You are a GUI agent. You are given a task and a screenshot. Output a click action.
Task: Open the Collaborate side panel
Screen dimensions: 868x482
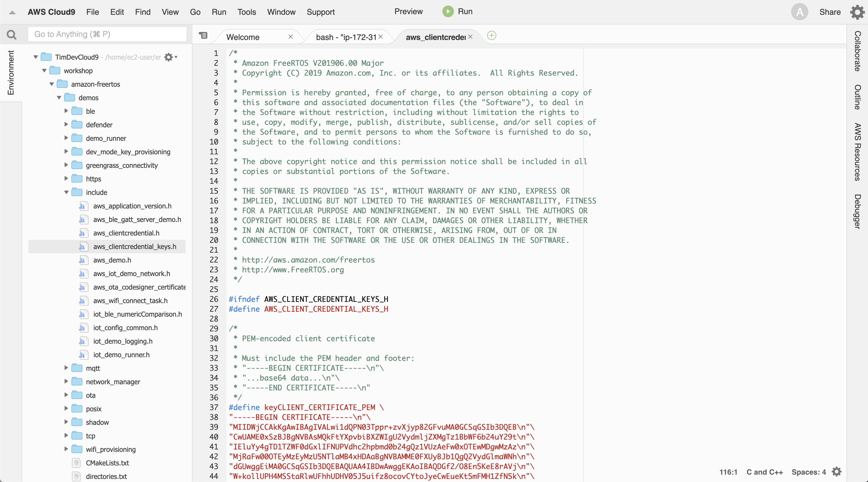coord(858,51)
